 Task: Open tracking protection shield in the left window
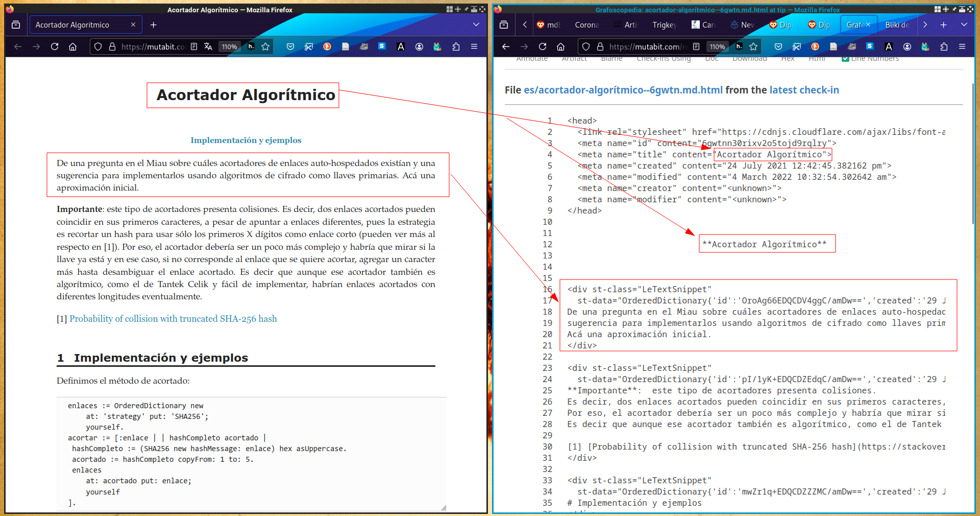point(99,46)
